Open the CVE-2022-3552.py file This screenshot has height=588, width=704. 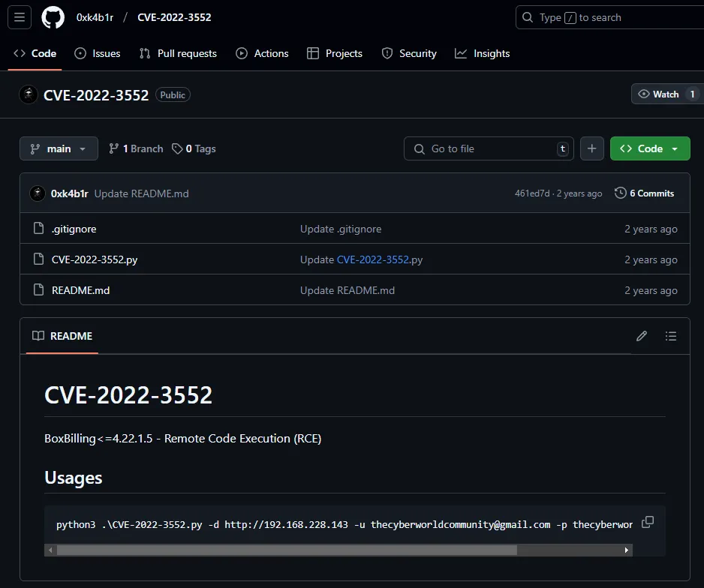95,259
